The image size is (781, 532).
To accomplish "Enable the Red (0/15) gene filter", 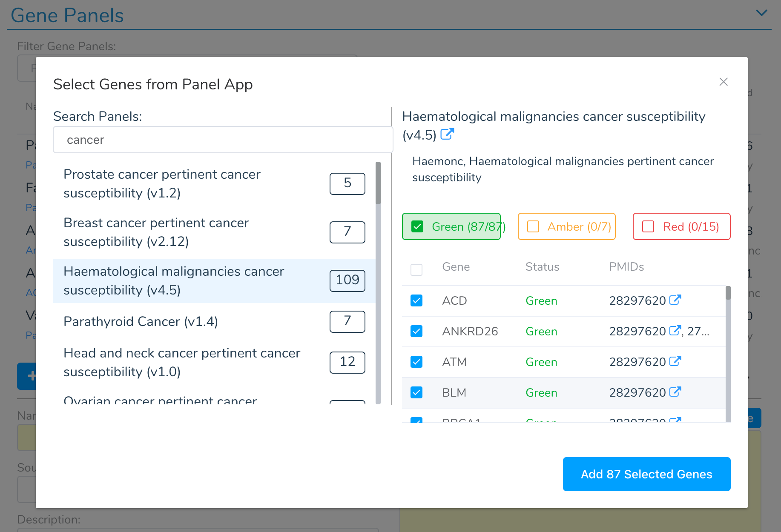I will tap(681, 226).
